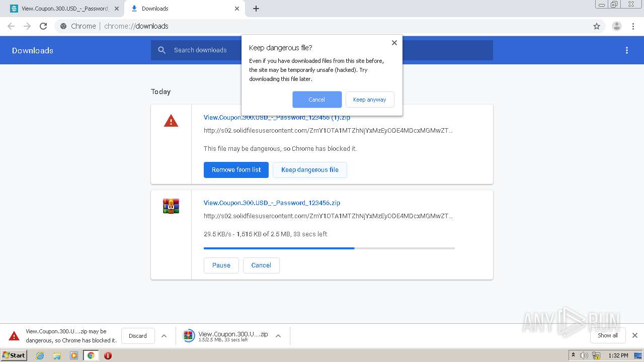Image resolution: width=644 pixels, height=362 pixels.
Task: Open the Windows Start menu
Action: 14,355
